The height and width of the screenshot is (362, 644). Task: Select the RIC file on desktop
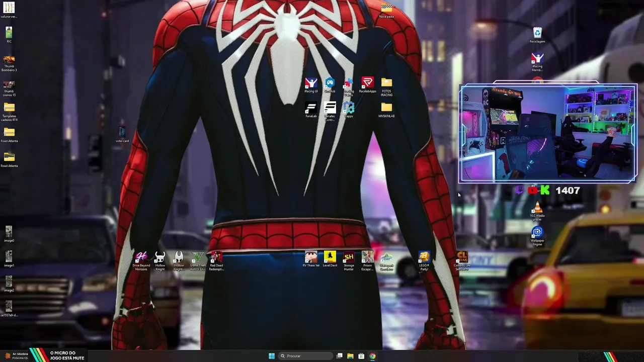[9, 35]
